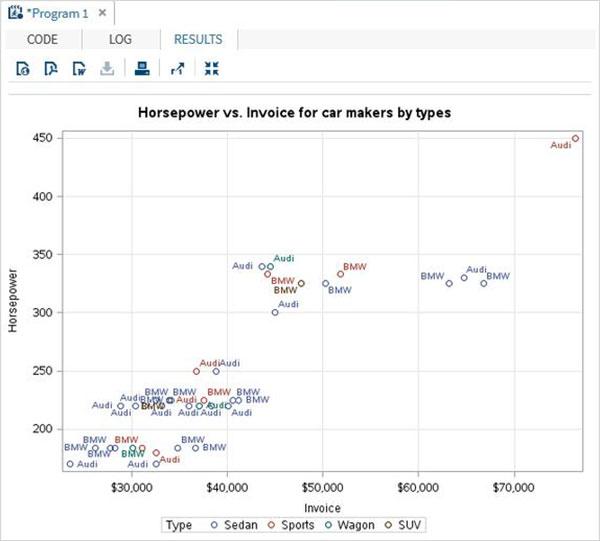Screen dimensions: 600x541
Task: Click the 'SUV' legend label
Action: tap(409, 525)
